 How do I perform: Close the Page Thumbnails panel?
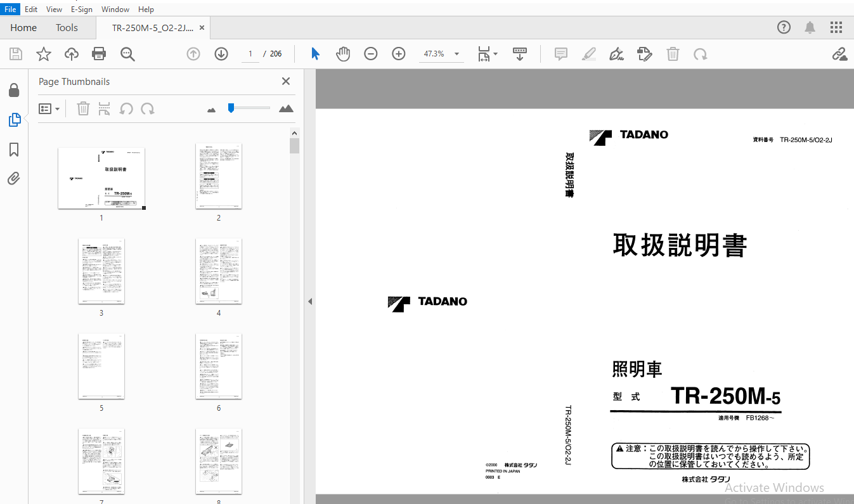point(286,81)
